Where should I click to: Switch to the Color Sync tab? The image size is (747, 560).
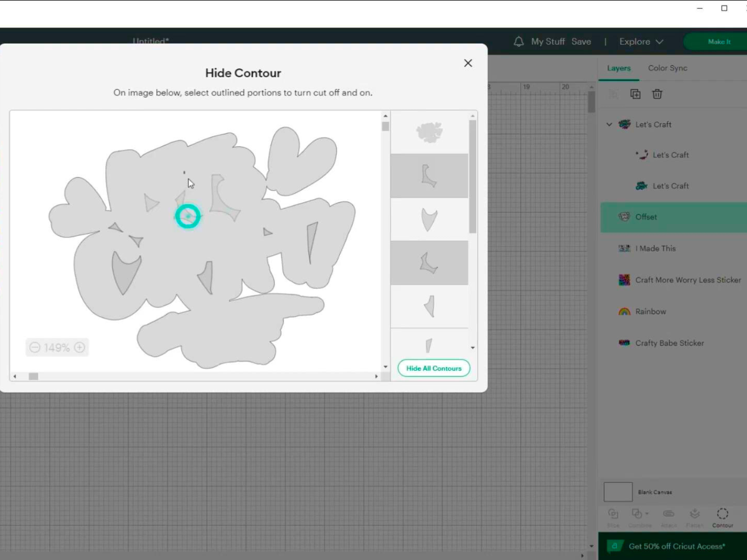pos(667,68)
